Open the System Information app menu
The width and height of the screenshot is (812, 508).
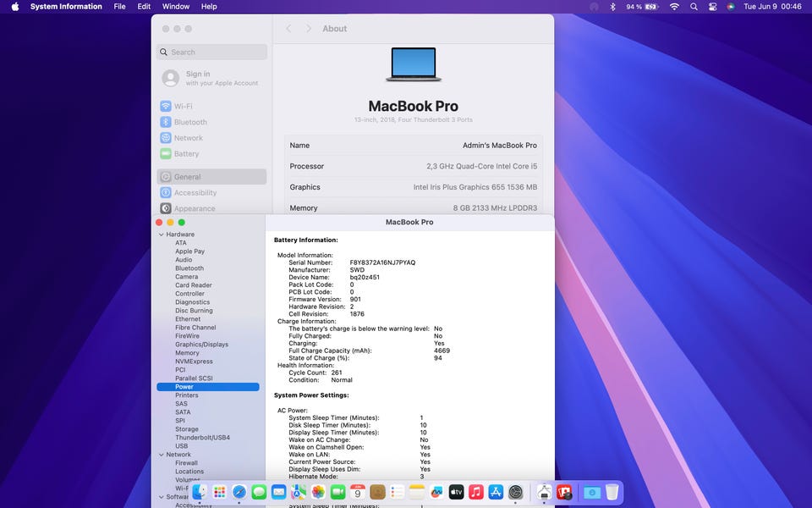tap(66, 7)
